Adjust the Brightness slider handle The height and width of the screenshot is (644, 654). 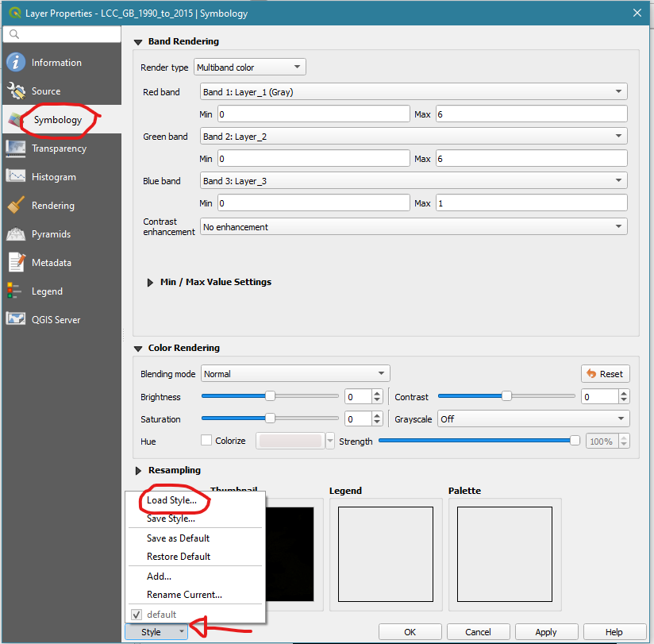270,396
